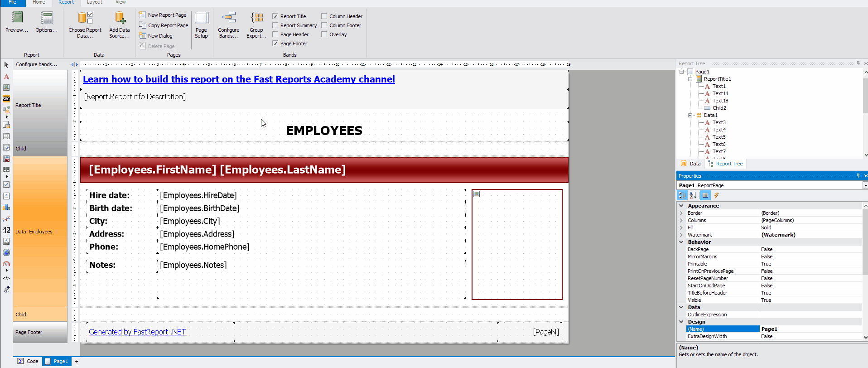The height and width of the screenshot is (368, 868).
Task: Expand the Watermark property
Action: tap(681, 235)
